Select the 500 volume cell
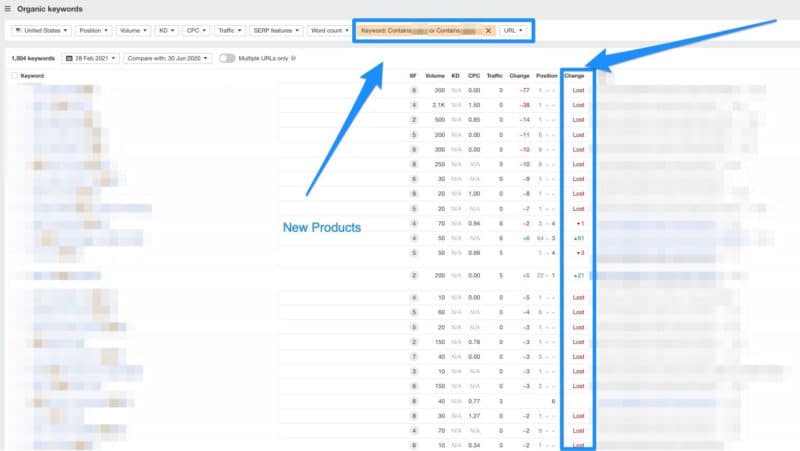This screenshot has height=451, width=800. (440, 120)
